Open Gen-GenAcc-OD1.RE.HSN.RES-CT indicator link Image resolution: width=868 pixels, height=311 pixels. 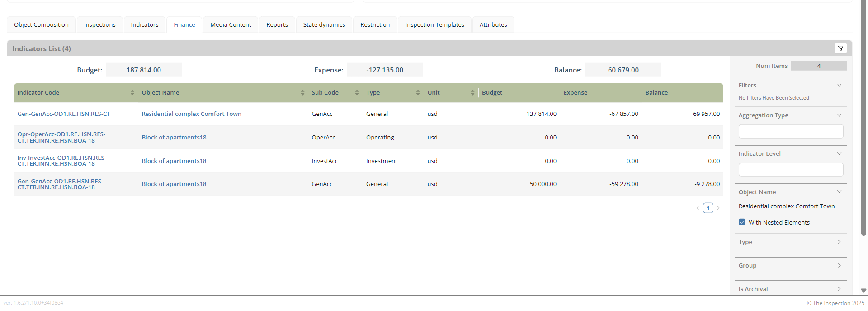pos(64,114)
